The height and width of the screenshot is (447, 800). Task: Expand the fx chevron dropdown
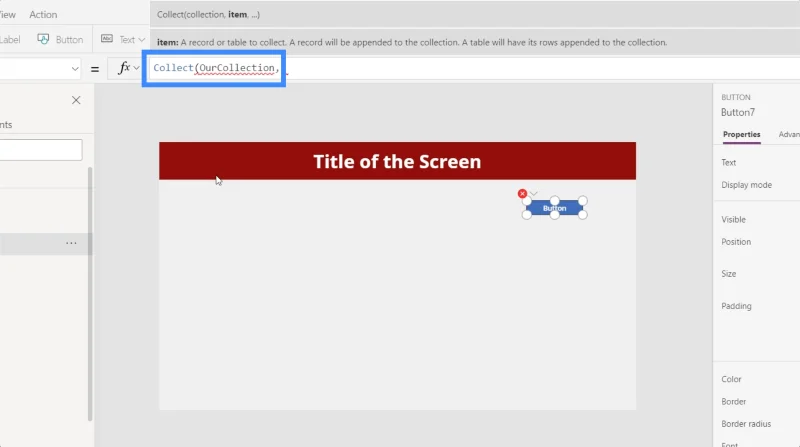pyautogui.click(x=136, y=68)
